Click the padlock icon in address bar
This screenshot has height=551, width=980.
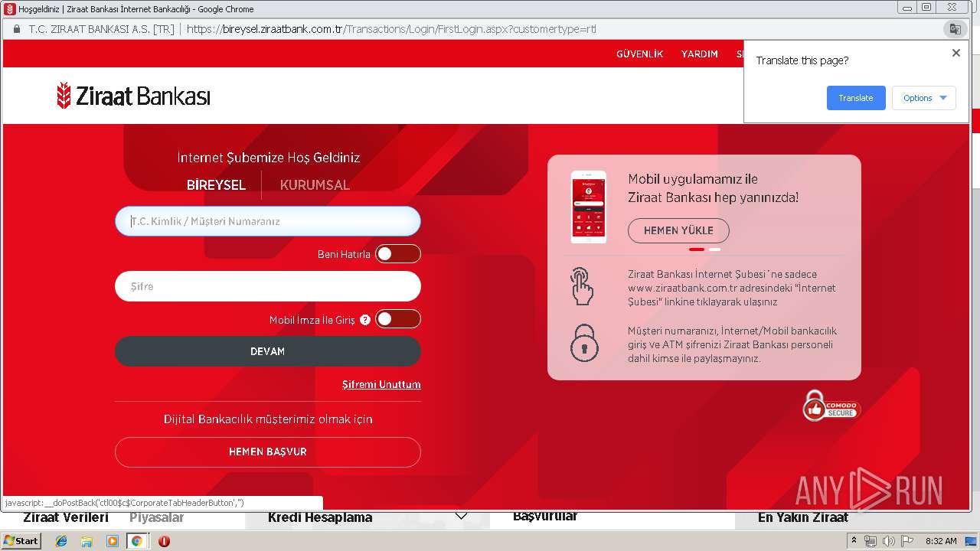tap(16, 29)
